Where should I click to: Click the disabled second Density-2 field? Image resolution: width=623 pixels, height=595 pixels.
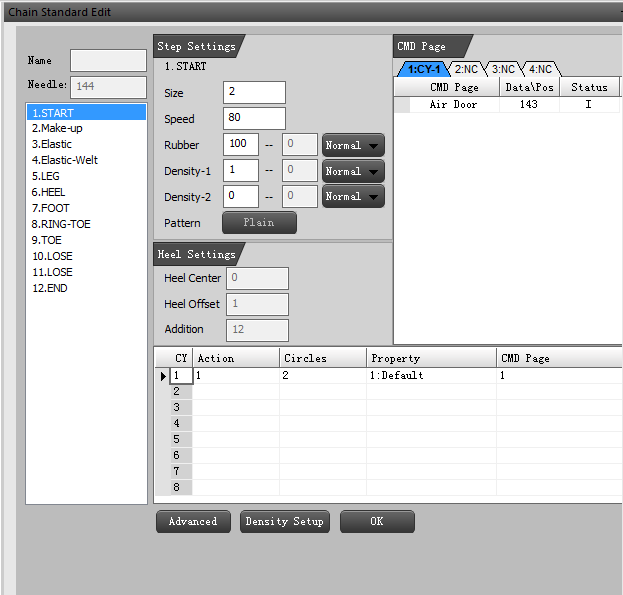point(300,196)
